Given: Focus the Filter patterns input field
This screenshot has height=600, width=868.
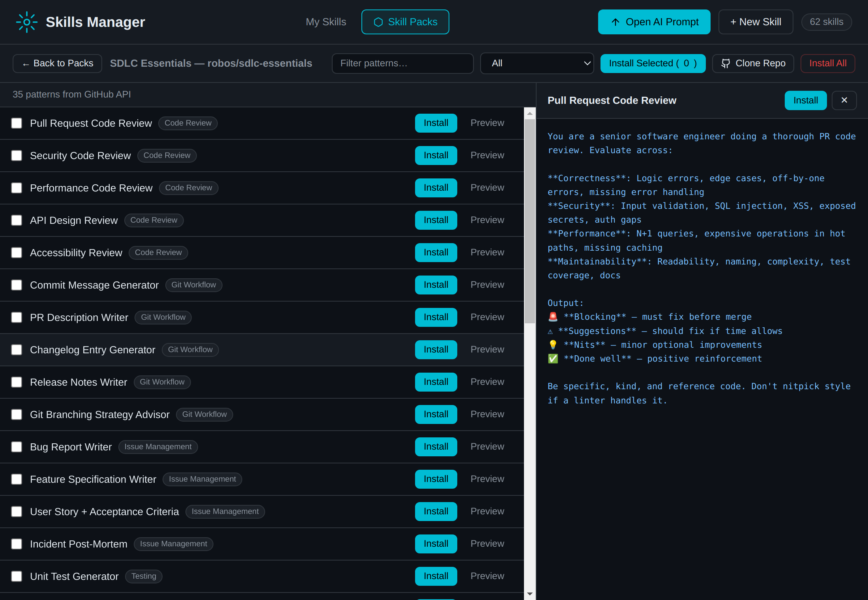Looking at the screenshot, I should pyautogui.click(x=402, y=64).
